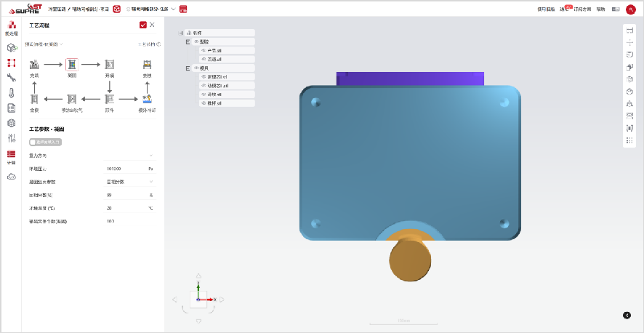Collapse the 模具 tree node
Image resolution: width=644 pixels, height=333 pixels.
click(188, 68)
